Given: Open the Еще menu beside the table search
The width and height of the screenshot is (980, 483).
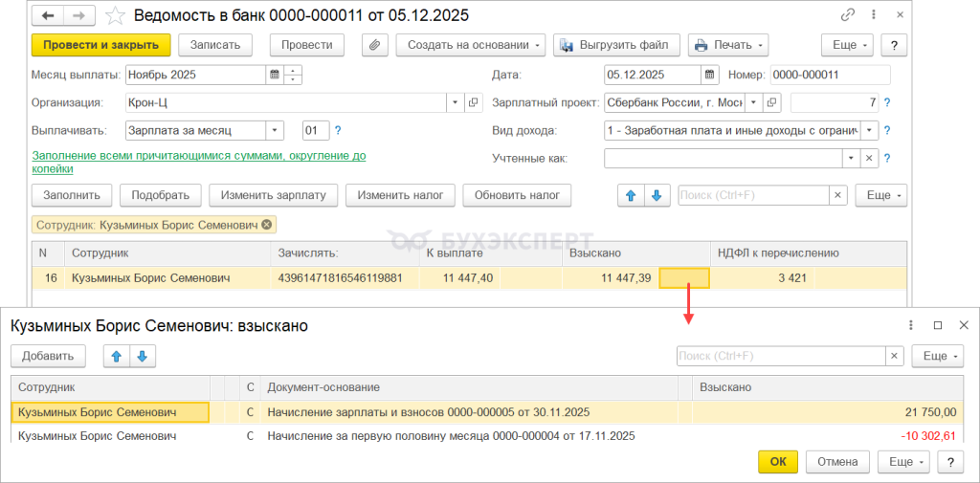Looking at the screenshot, I should pos(881,195).
